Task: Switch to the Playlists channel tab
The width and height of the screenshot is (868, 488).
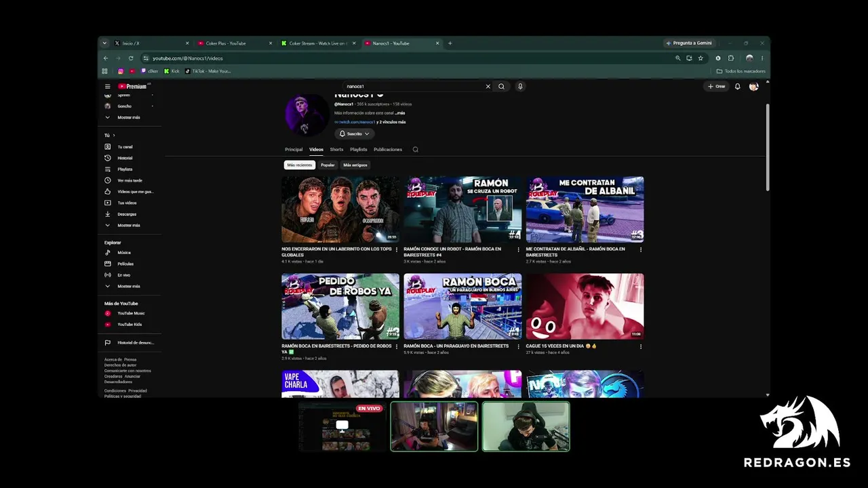Action: 359,149
